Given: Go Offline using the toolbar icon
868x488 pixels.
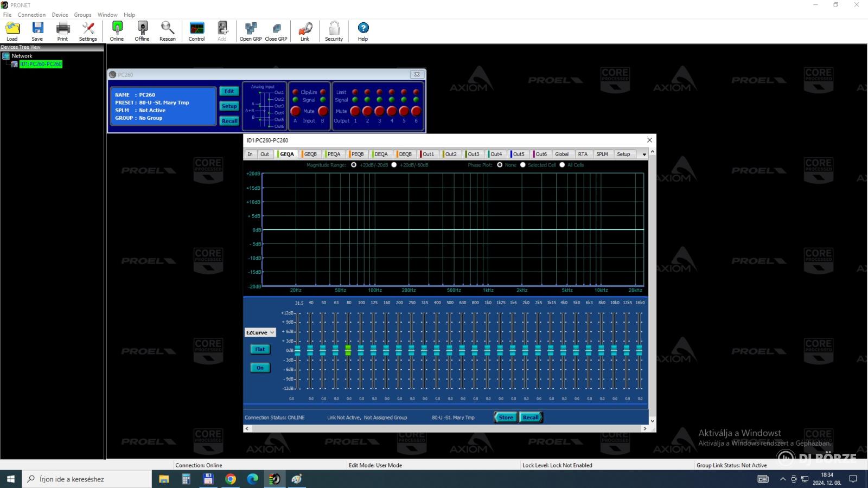Looking at the screenshot, I should coord(142,28).
